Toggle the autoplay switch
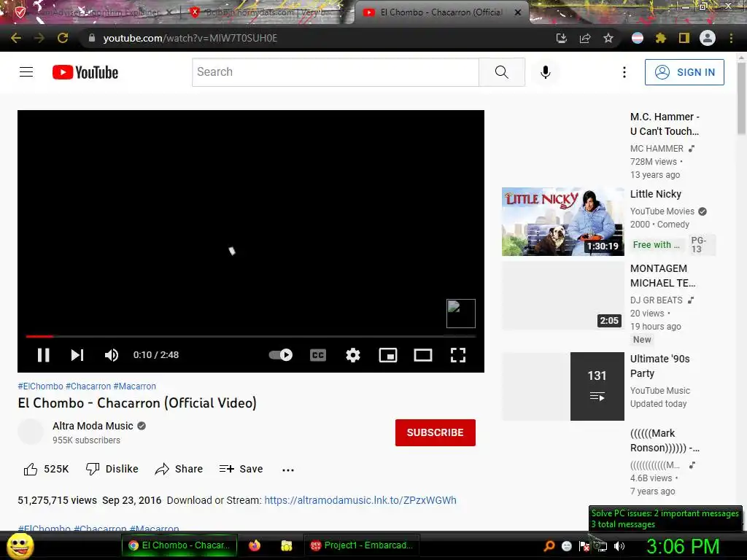The width and height of the screenshot is (747, 560). (281, 355)
